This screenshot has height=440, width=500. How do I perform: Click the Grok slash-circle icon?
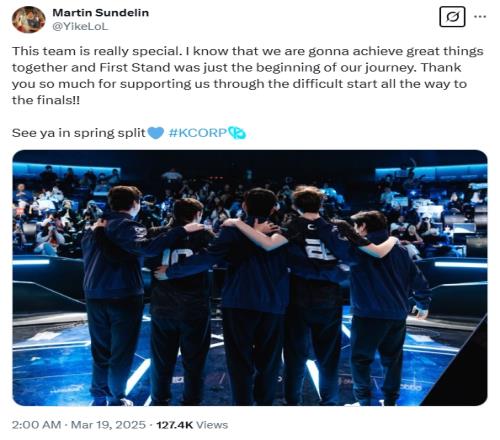(452, 16)
